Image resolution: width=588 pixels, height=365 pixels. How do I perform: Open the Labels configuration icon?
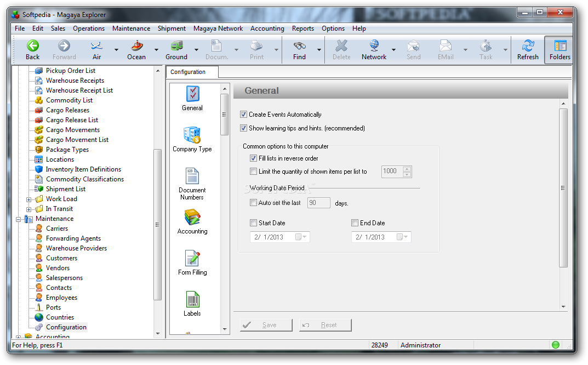tap(192, 299)
